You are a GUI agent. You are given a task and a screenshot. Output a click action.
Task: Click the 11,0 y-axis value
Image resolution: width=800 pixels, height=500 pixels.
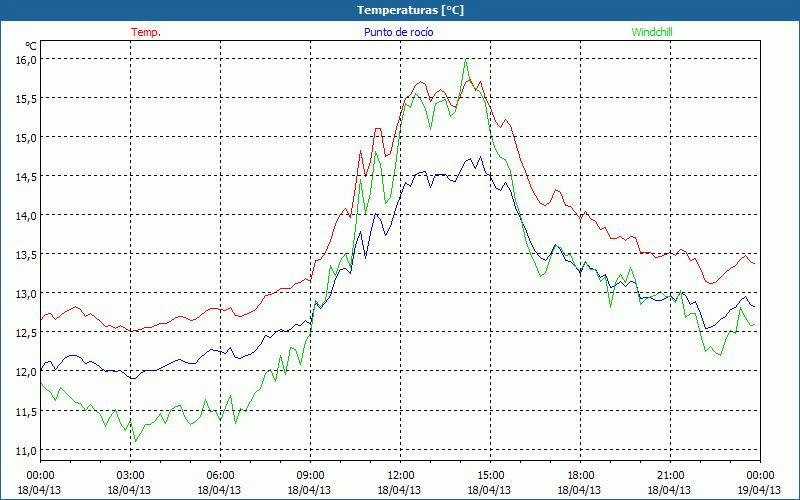pos(26,450)
